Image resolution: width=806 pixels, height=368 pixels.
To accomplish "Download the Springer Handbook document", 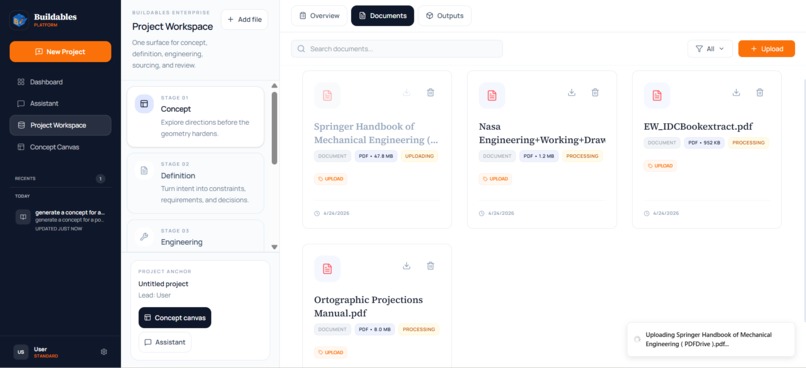I will click(407, 93).
